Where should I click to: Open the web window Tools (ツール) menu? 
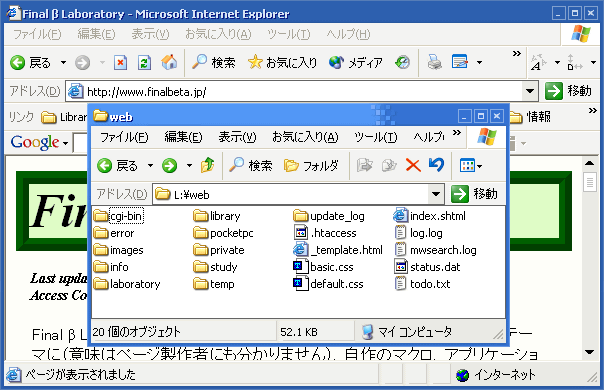tap(376, 137)
